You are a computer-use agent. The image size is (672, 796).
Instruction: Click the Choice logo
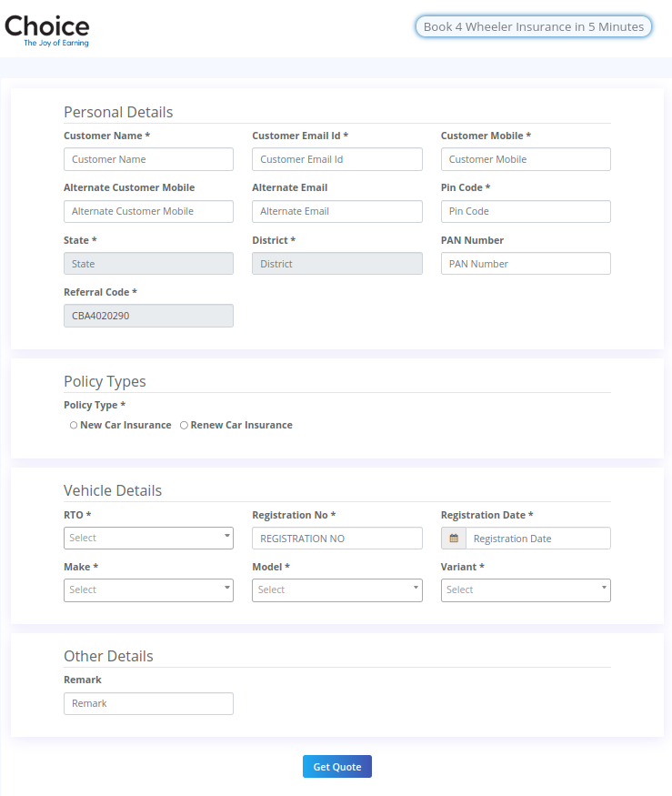pyautogui.click(x=46, y=30)
